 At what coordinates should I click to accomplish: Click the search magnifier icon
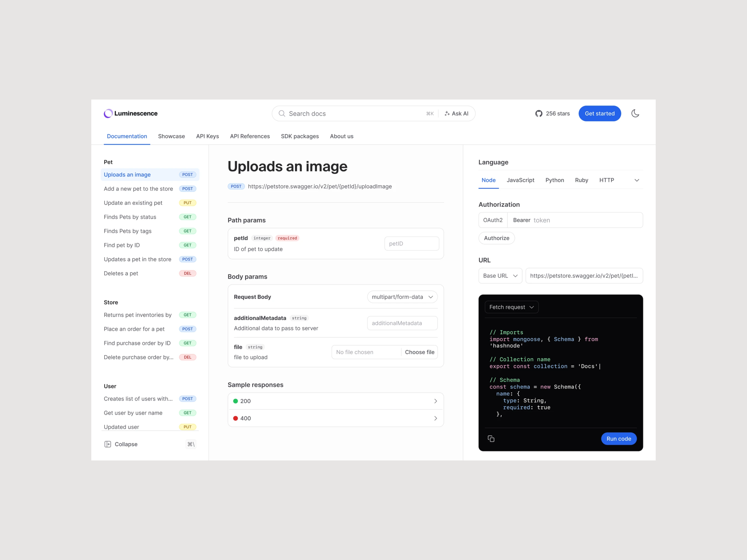[282, 113]
